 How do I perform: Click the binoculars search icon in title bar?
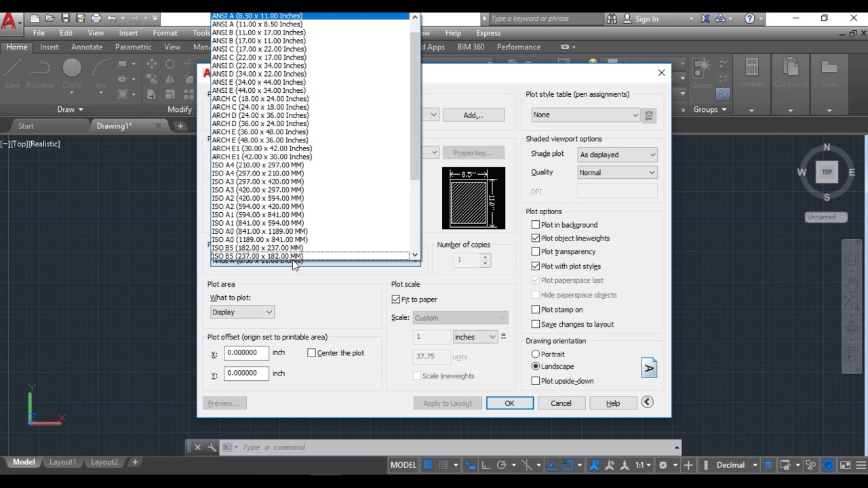click(612, 18)
